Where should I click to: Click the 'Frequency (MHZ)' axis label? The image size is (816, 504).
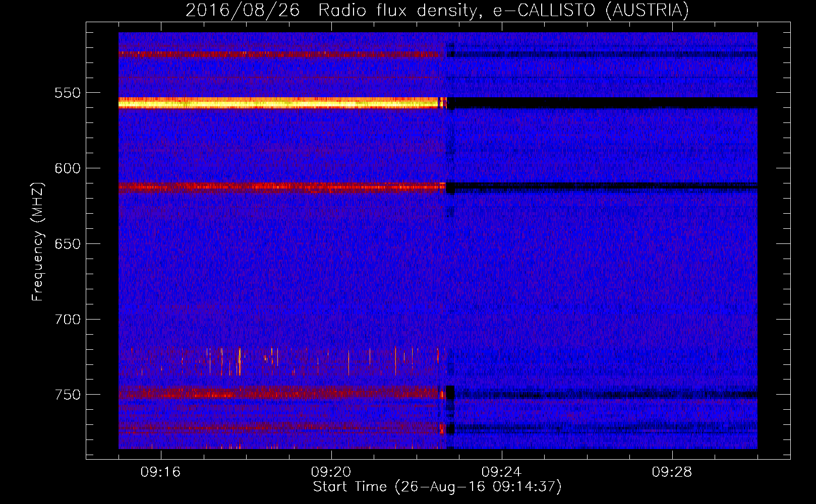pos(38,242)
